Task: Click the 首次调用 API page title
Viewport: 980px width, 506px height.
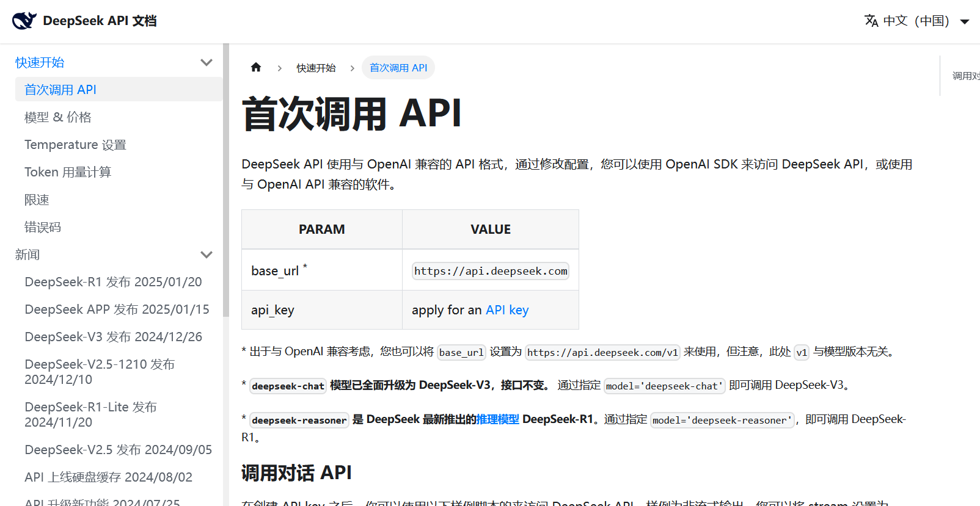Action: pos(351,114)
